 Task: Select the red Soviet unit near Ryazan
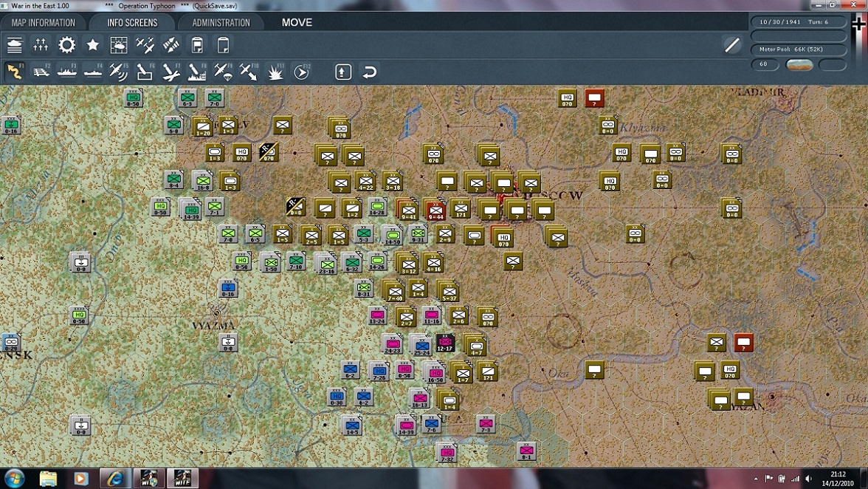click(x=743, y=342)
